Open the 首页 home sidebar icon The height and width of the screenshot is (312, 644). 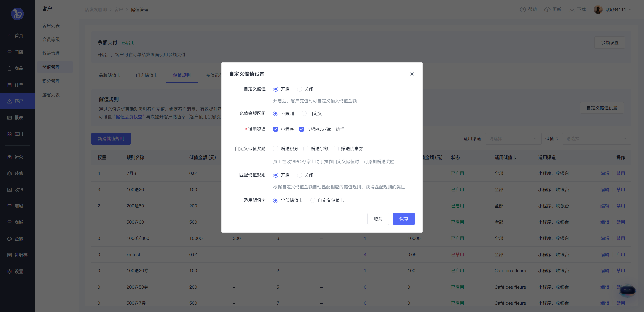[x=10, y=36]
